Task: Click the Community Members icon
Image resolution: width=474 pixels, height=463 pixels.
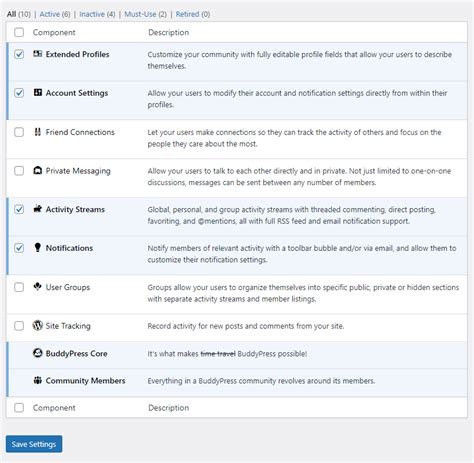Action: click(38, 380)
